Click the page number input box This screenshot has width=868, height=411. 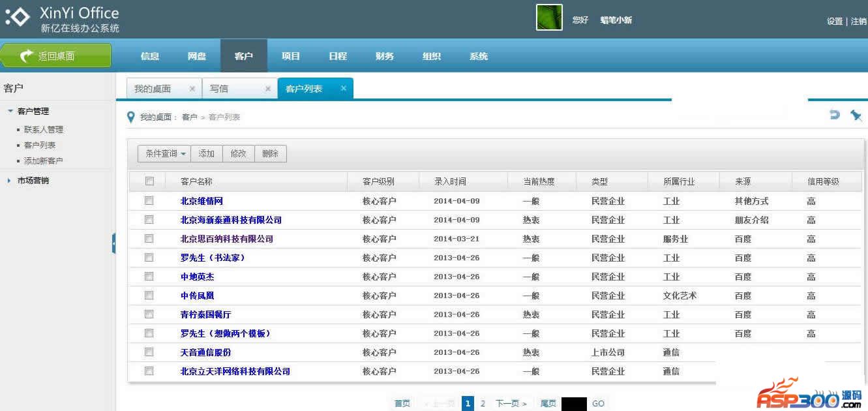point(574,404)
